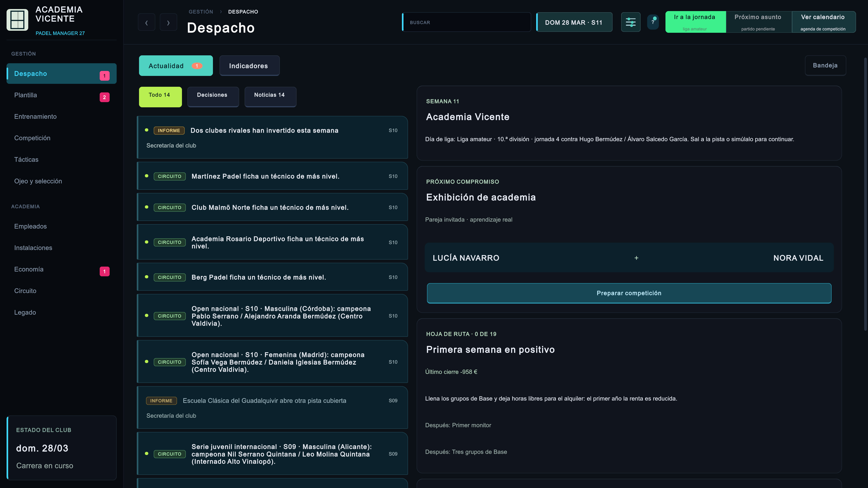Image resolution: width=868 pixels, height=488 pixels.
Task: Open news item Dos clubes rivales han invertido
Action: tap(272, 137)
